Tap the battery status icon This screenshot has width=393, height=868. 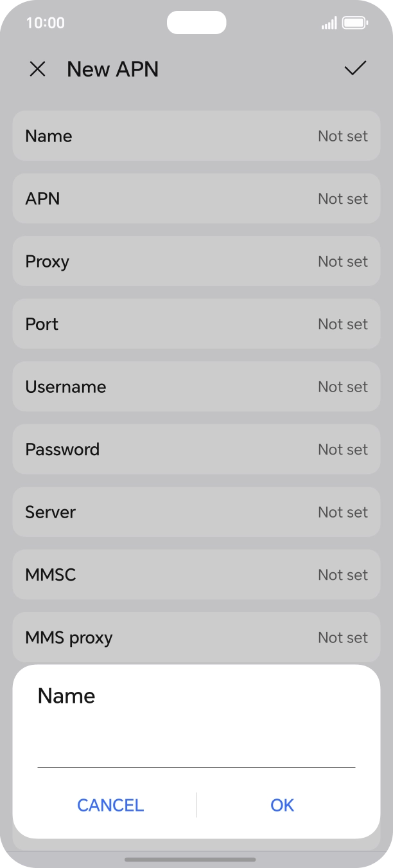[353, 23]
